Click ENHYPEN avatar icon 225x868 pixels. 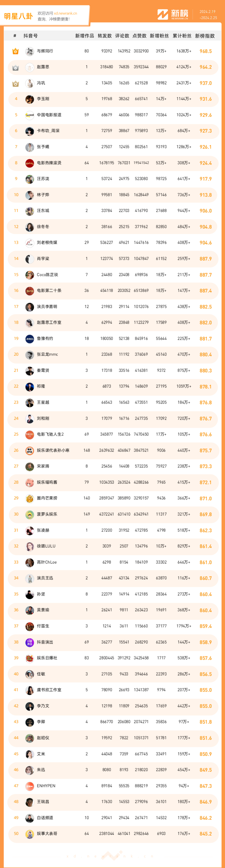pos(30,786)
